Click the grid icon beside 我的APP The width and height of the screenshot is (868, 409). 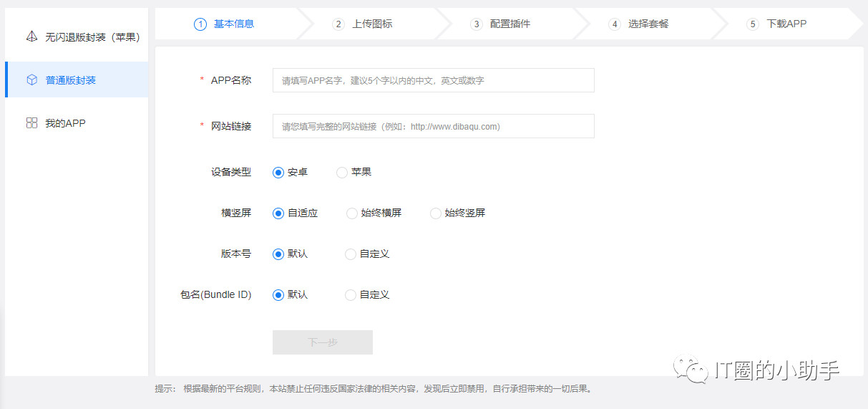click(x=31, y=123)
